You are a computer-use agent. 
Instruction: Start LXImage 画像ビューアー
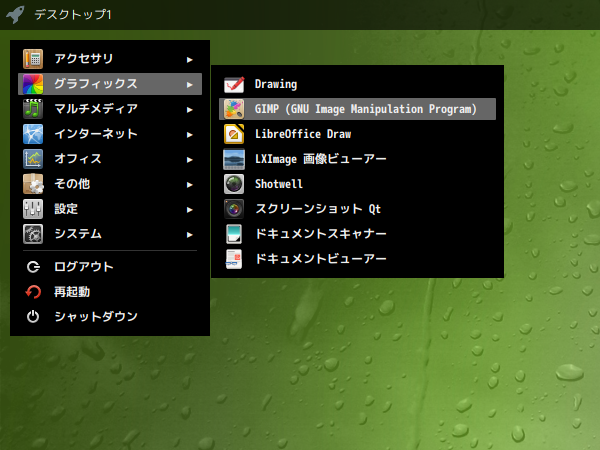(357, 159)
